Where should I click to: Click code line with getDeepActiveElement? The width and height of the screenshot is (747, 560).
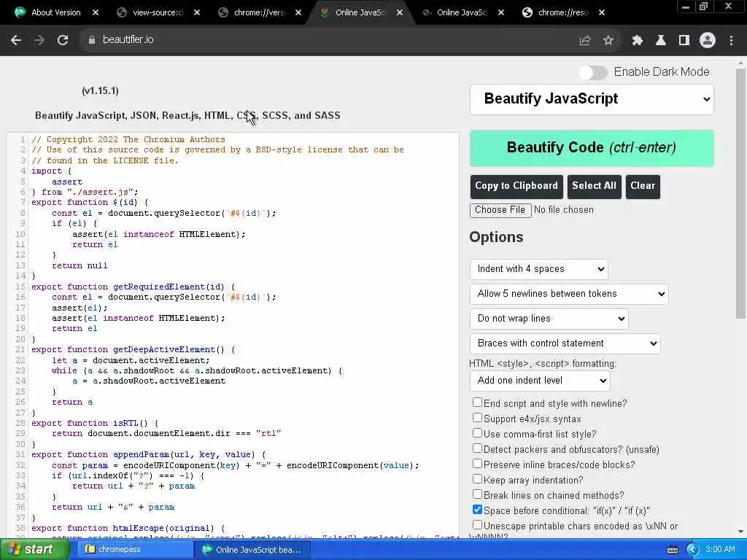[133, 350]
